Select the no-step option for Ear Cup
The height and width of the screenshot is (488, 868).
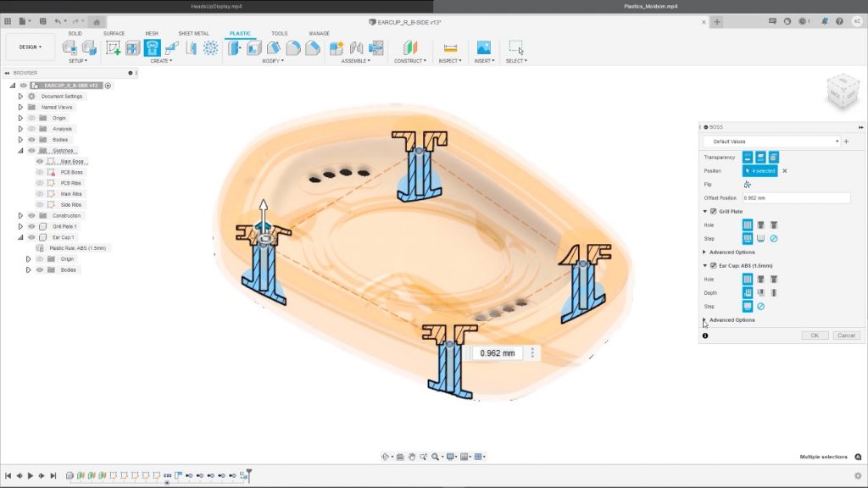point(760,306)
